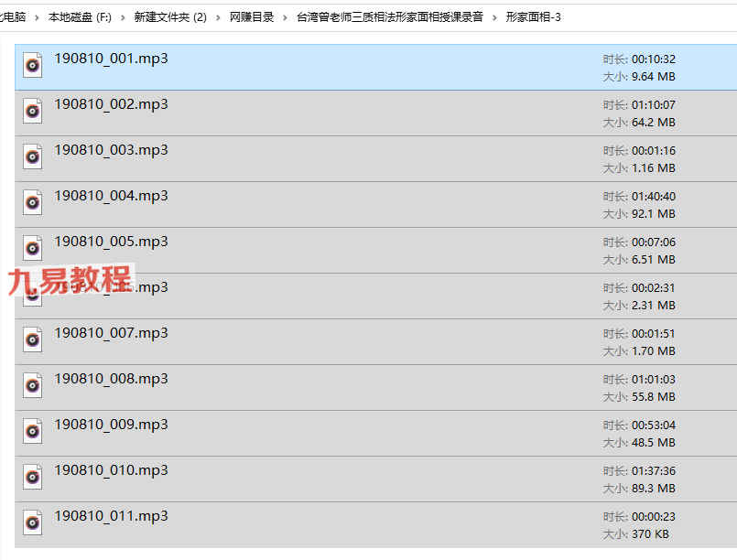This screenshot has width=737, height=560.
Task: Click the 190810_005.mp3 file icon
Action: [32, 248]
